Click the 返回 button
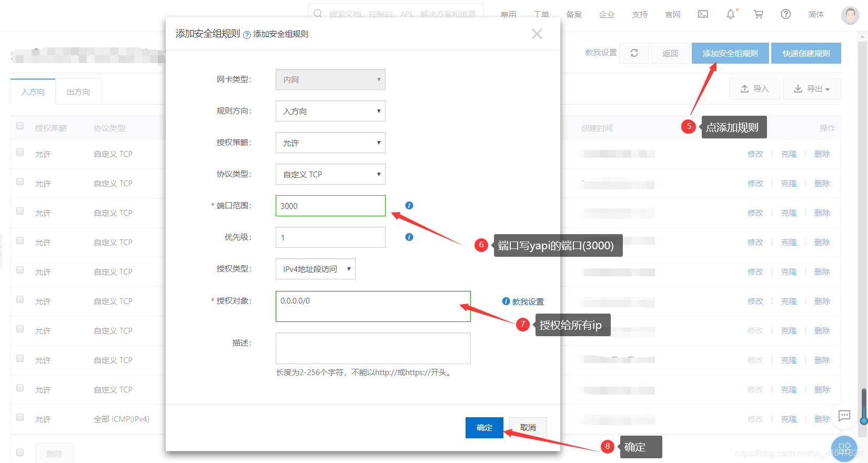The image size is (868, 463). (670, 53)
